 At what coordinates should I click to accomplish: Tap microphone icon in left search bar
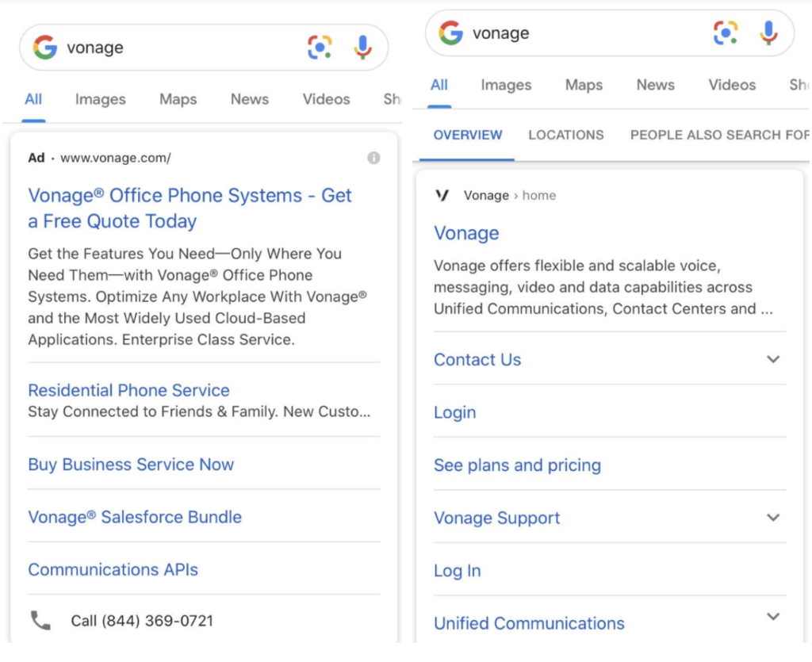point(362,47)
